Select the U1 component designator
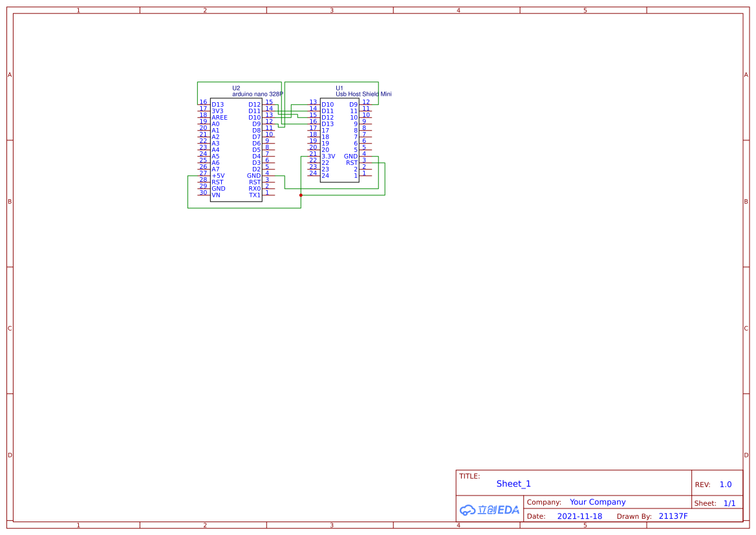 pyautogui.click(x=340, y=88)
